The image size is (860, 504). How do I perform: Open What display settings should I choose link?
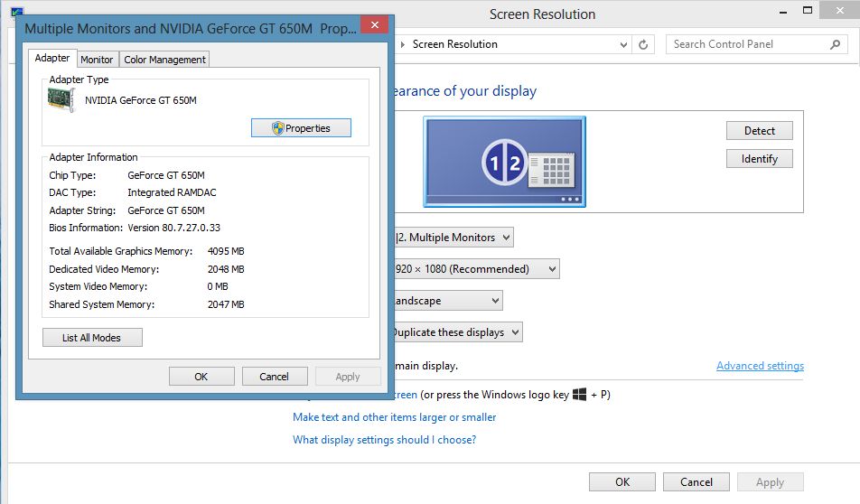pos(385,440)
